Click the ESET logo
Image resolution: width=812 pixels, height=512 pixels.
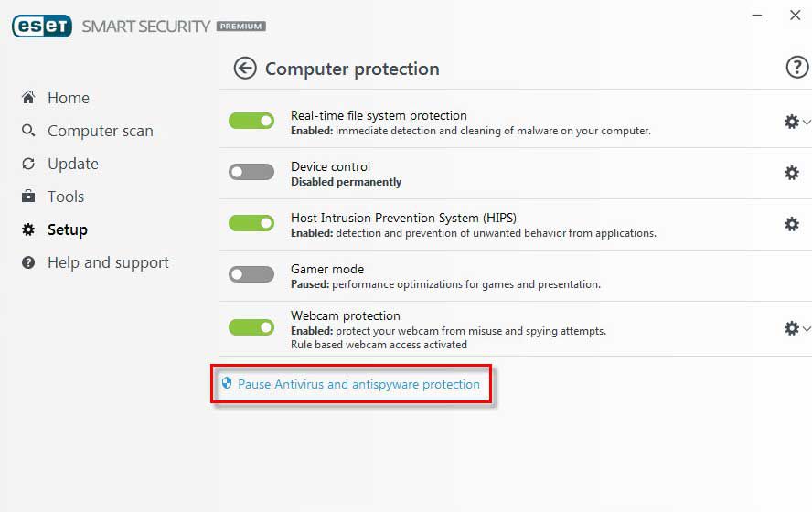[42, 26]
